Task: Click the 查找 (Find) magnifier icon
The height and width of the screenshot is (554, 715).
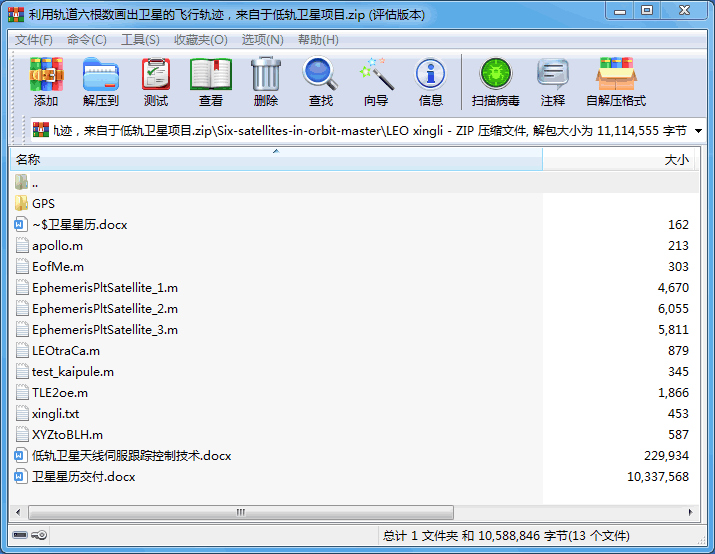Action: click(320, 73)
